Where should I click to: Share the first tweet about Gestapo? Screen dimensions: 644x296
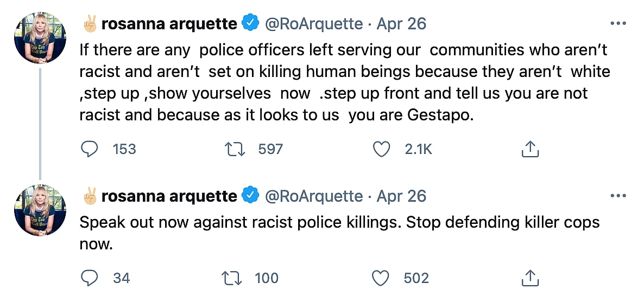[529, 149]
